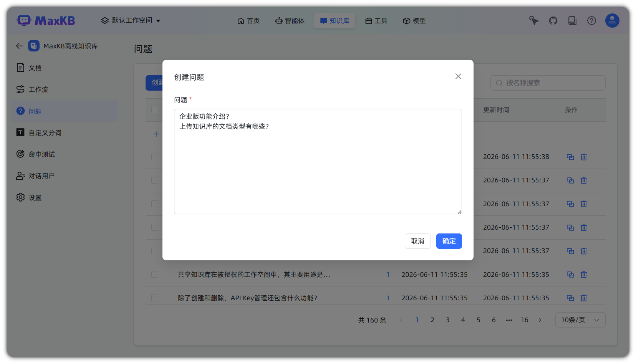Click the next-page arrow in pagination
The height and width of the screenshot is (364, 636).
tap(540, 320)
